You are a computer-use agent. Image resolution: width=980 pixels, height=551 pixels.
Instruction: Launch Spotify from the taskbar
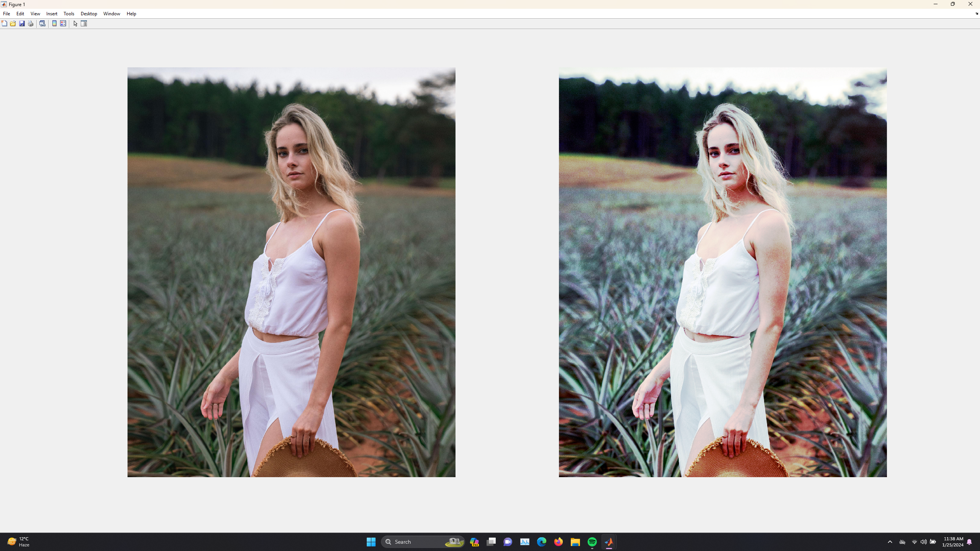[x=592, y=541]
